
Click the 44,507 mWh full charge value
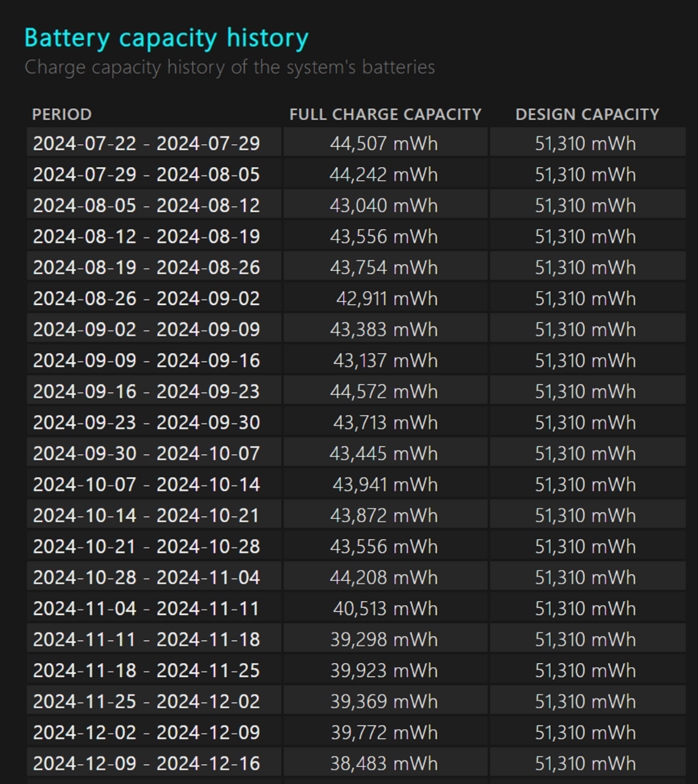tap(384, 143)
